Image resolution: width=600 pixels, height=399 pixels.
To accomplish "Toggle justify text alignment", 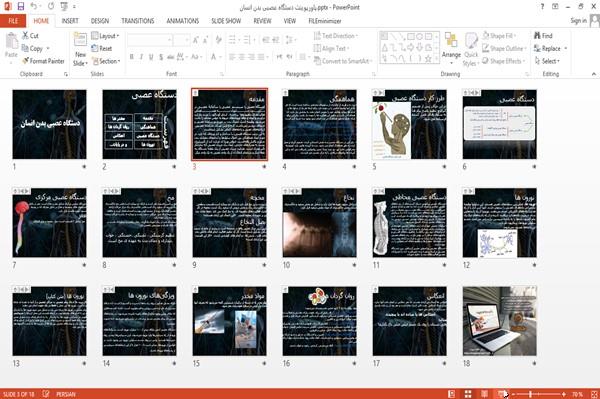I will click(x=261, y=57).
